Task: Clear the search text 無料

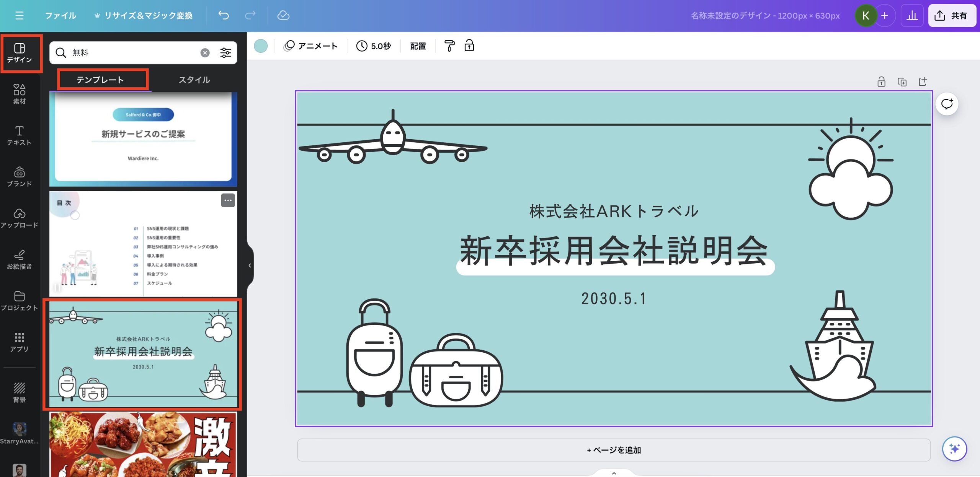Action: point(205,53)
